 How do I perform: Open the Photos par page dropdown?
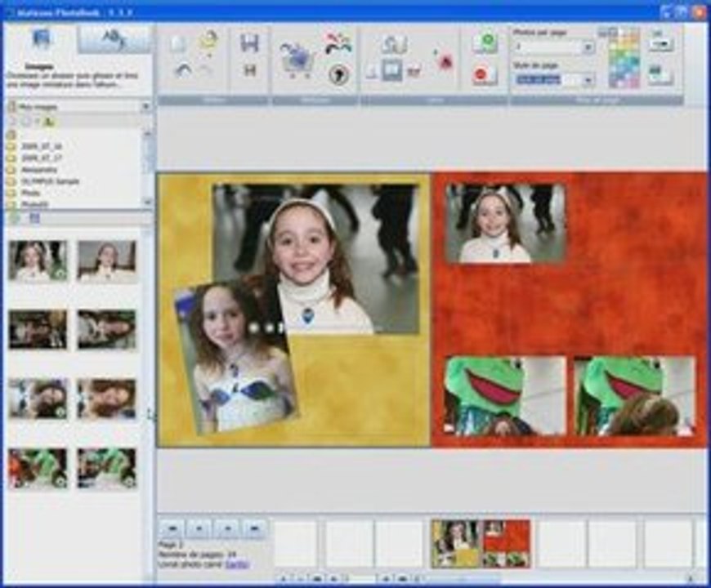(588, 47)
